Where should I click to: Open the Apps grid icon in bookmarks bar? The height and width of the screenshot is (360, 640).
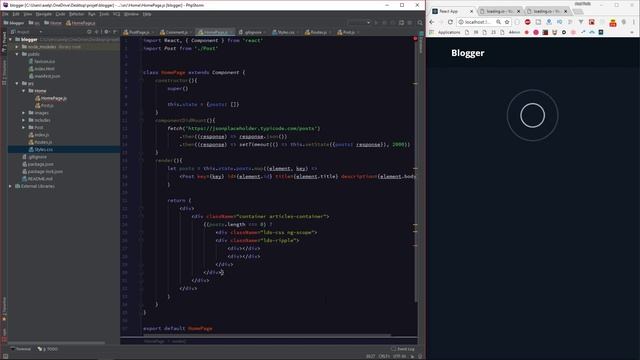[x=432, y=32]
